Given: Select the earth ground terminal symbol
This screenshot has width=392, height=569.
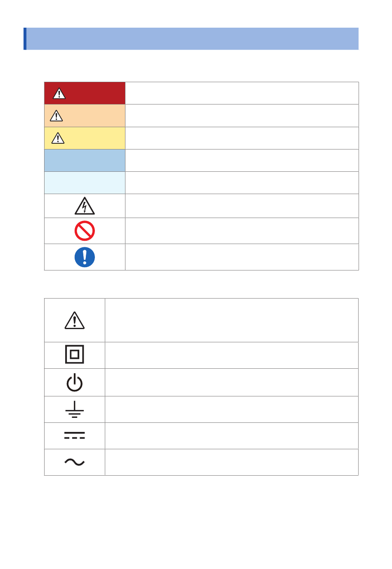Looking at the screenshot, I should click(x=75, y=410).
